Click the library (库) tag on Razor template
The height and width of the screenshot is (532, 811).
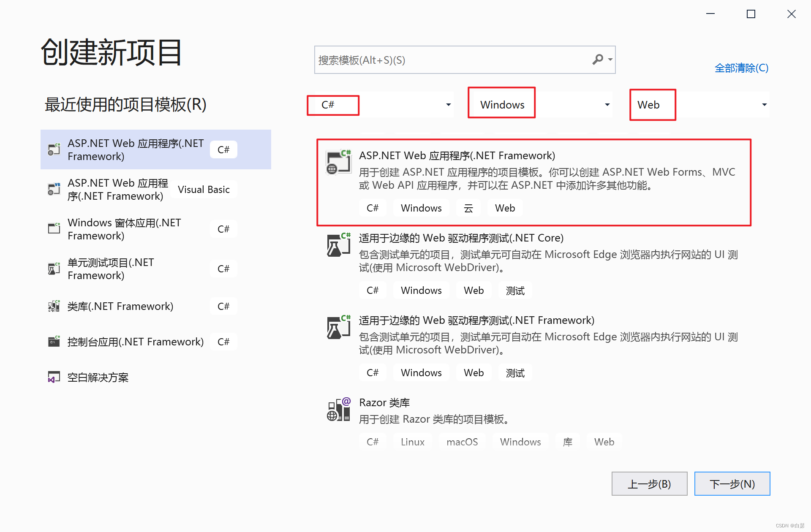(x=568, y=442)
